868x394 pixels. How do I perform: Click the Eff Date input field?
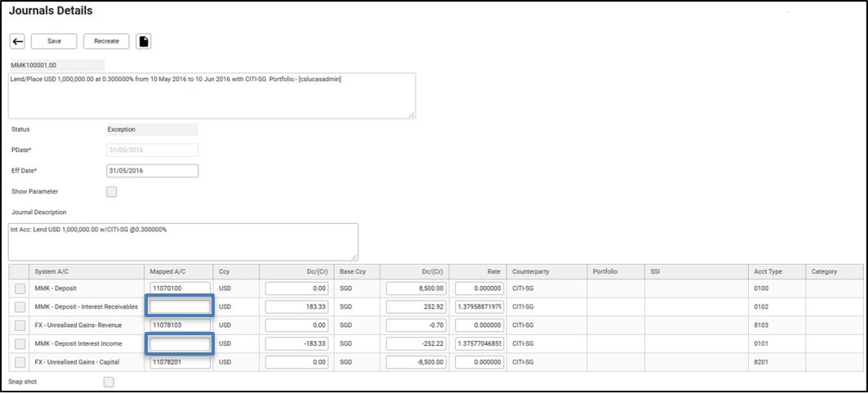click(x=153, y=171)
